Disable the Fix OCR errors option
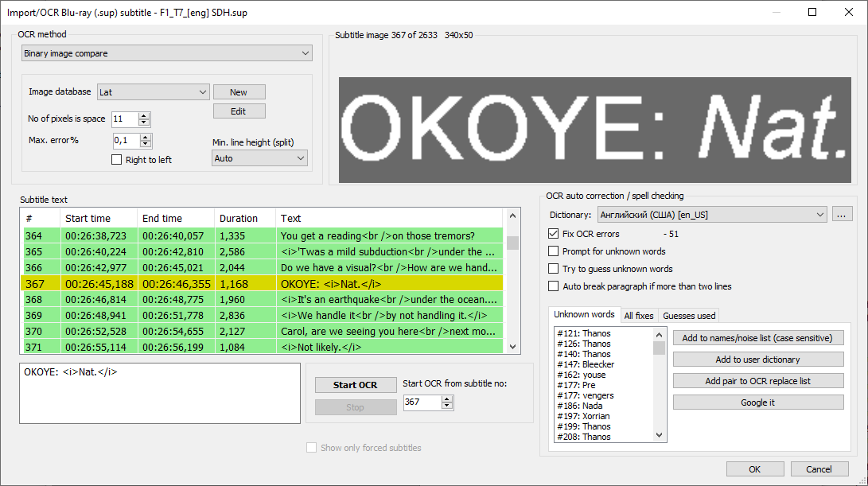Image resolution: width=868 pixels, height=486 pixels. [x=551, y=233]
